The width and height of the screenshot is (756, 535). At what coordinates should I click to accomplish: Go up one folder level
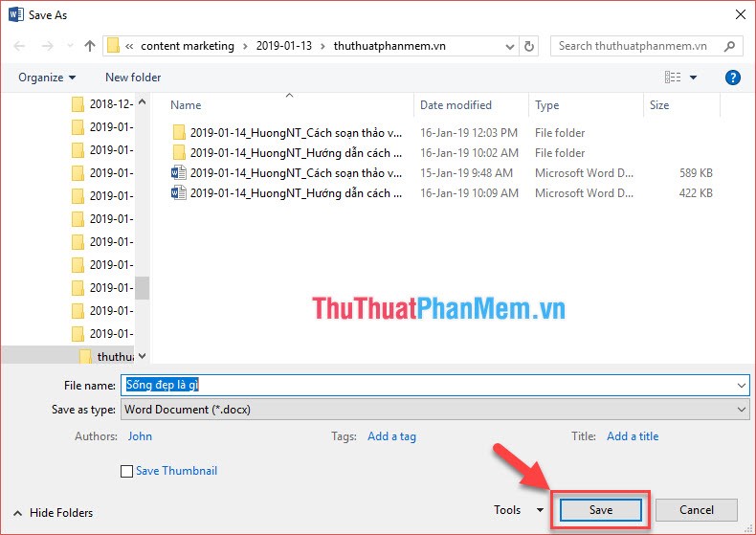click(x=90, y=46)
